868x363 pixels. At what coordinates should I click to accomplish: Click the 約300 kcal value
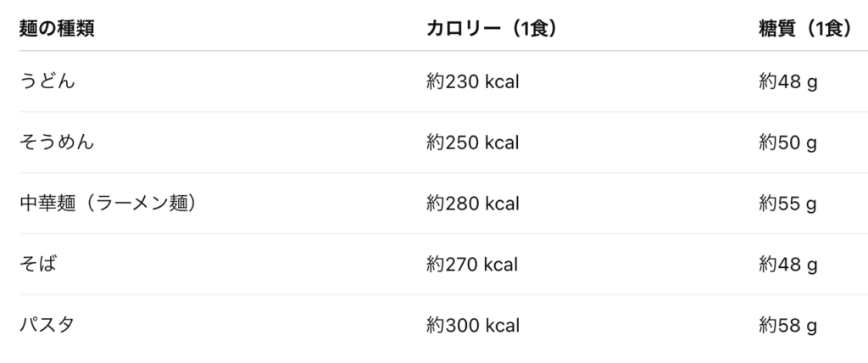coord(472,326)
